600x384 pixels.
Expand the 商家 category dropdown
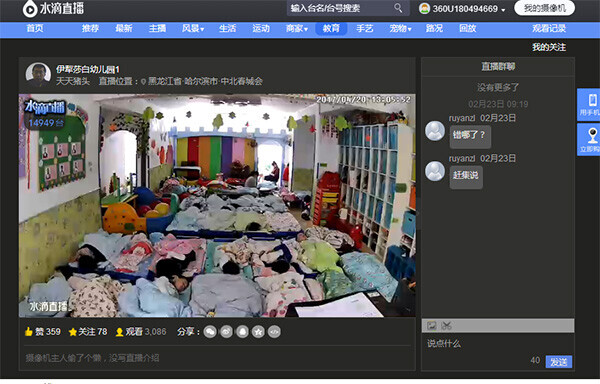click(x=297, y=28)
